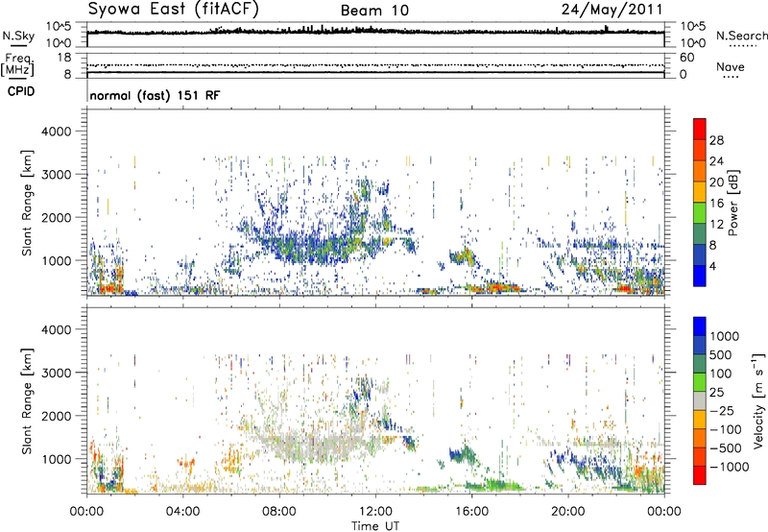This screenshot has height=532, width=768.
Task: Click the "Syowa East (fitACF)" plot title
Action: point(174,9)
